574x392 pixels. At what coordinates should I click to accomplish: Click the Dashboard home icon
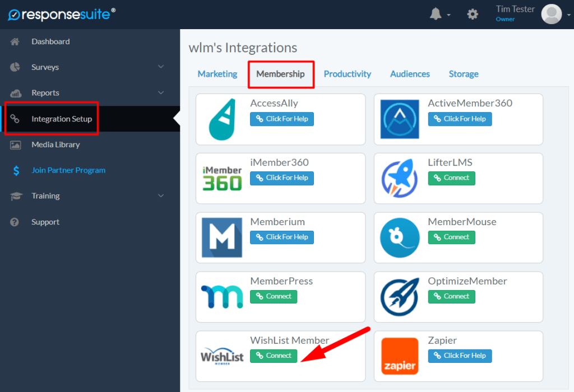15,41
